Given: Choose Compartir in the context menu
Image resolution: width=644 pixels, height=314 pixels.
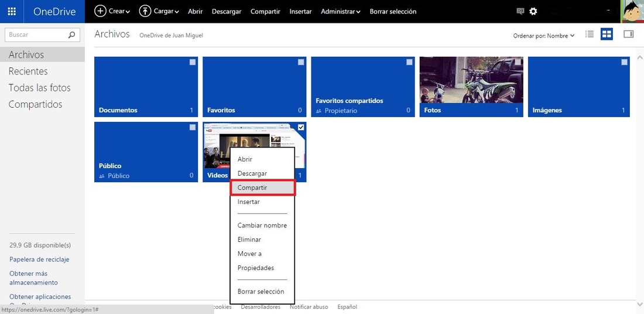Looking at the screenshot, I should (262, 187).
